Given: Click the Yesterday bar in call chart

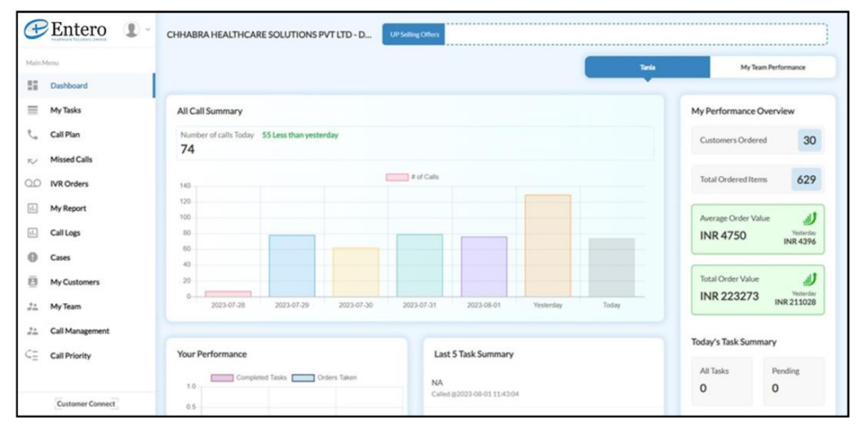Looking at the screenshot, I should pos(547,245).
